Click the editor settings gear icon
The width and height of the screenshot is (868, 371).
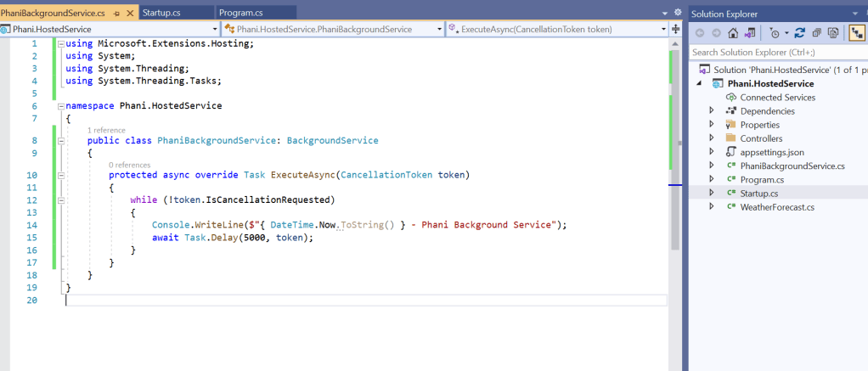(677, 13)
